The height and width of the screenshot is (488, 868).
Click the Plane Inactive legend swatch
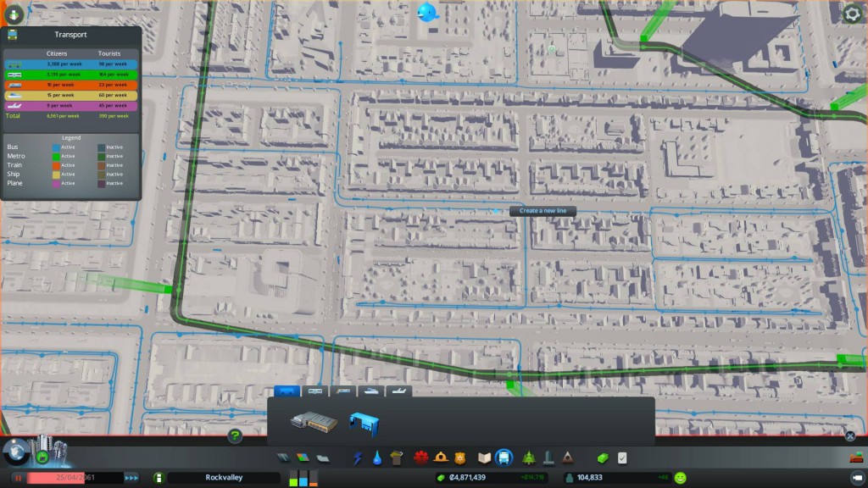pyautogui.click(x=102, y=183)
